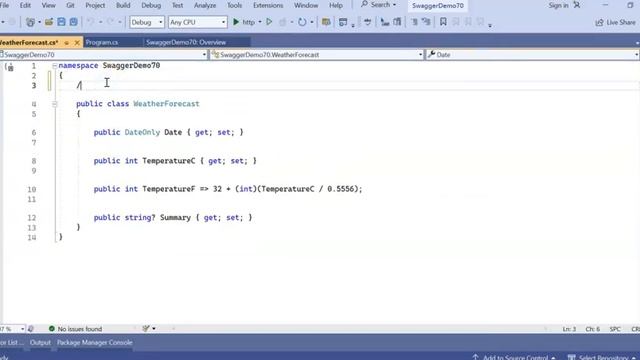Click the green No issues found checkmark icon

[52, 329]
